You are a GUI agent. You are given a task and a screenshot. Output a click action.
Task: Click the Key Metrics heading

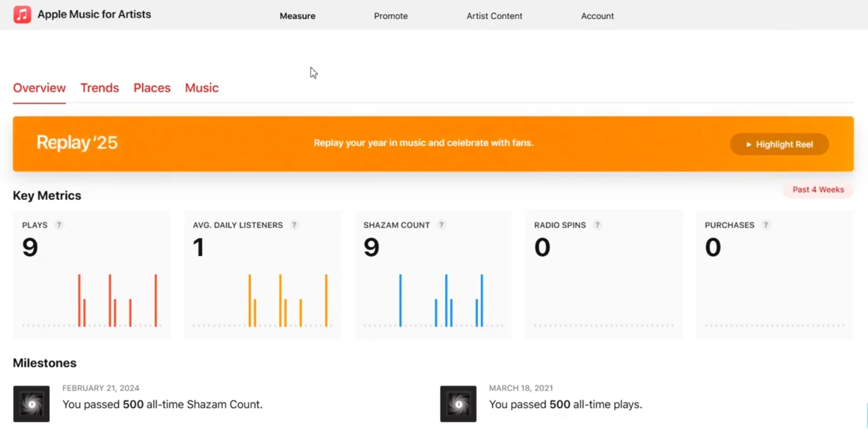click(x=47, y=196)
